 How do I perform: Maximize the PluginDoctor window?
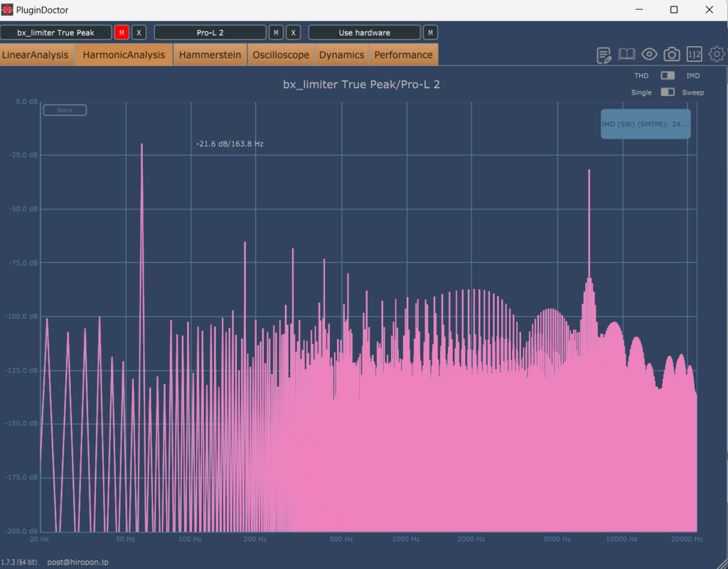click(x=674, y=10)
